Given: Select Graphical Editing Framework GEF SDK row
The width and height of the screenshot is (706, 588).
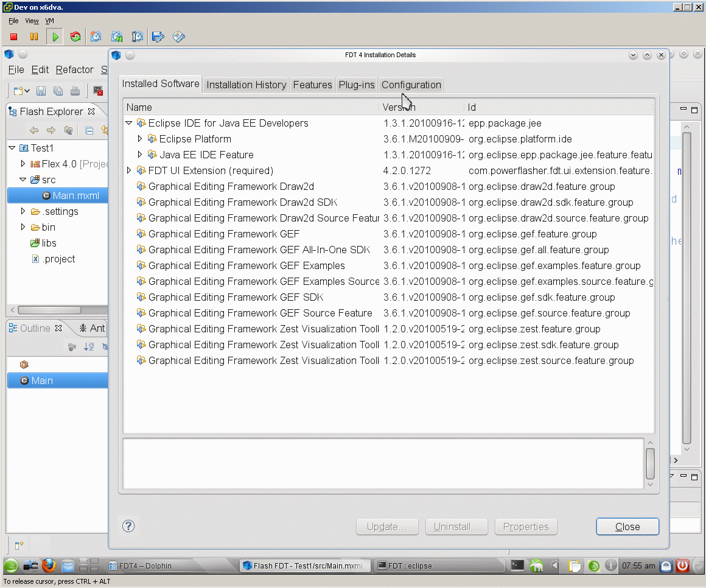Looking at the screenshot, I should click(388, 297).
